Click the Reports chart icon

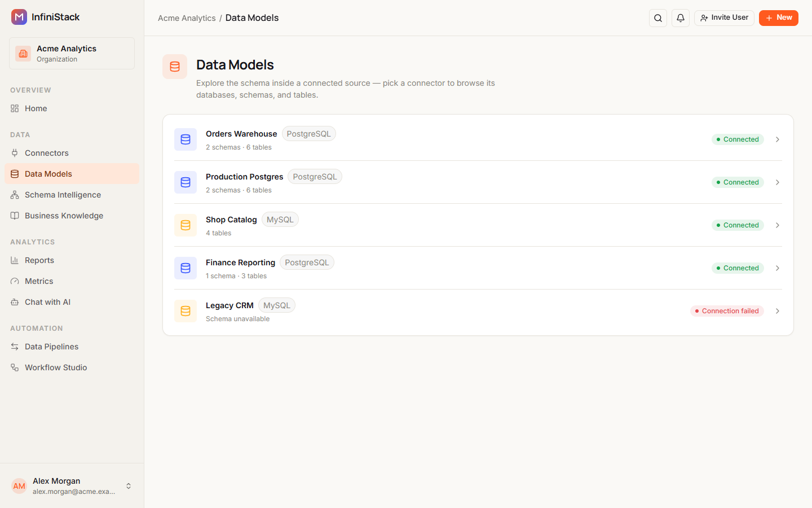point(15,260)
